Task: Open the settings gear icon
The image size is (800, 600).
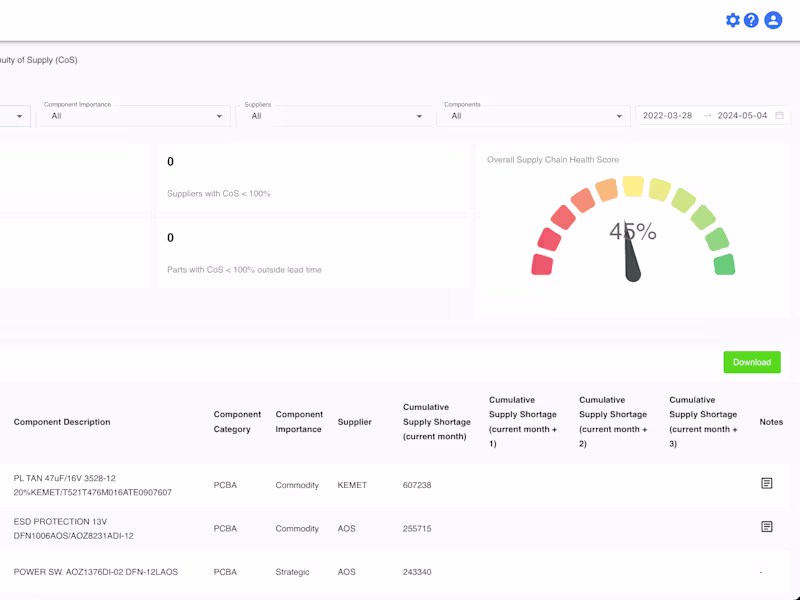Action: point(733,20)
